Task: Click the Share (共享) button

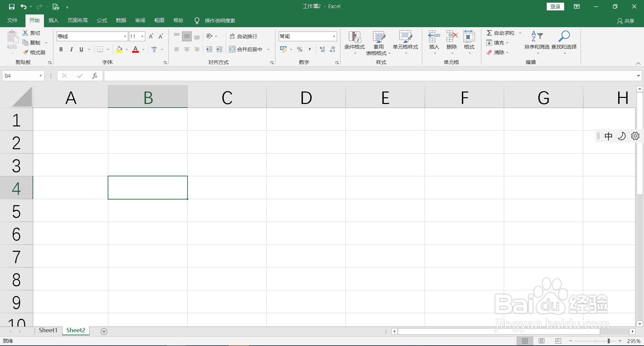Action: click(626, 21)
